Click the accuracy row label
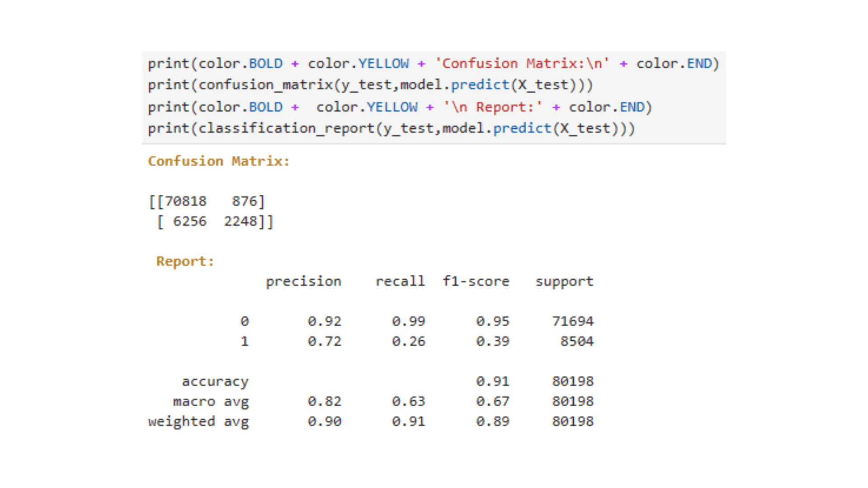Screen dimensions: 868x488 coord(215,382)
